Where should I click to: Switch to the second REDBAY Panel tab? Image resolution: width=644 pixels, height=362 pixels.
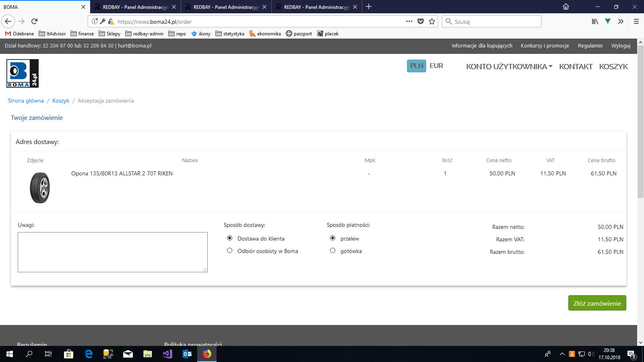(x=225, y=7)
